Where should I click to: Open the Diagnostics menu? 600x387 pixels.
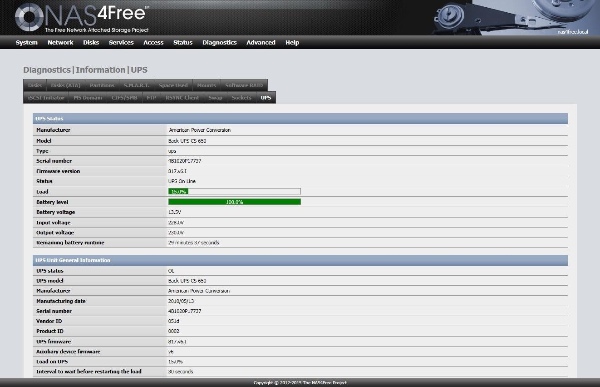pyautogui.click(x=219, y=42)
